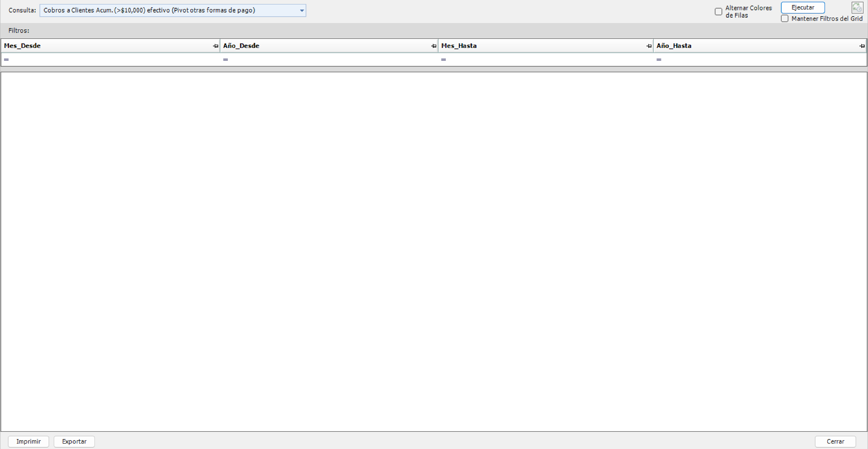Image resolution: width=868 pixels, height=449 pixels.
Task: Close the window with Cerrar
Action: [835, 441]
